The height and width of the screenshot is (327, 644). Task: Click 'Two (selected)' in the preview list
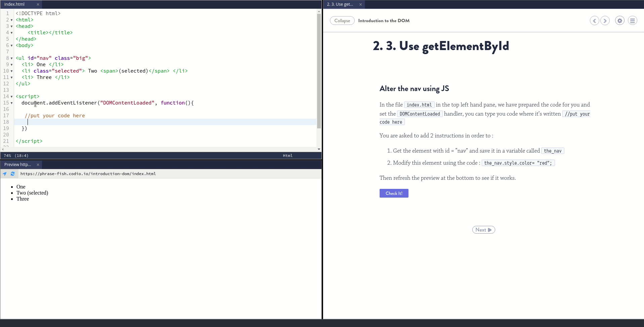point(32,193)
